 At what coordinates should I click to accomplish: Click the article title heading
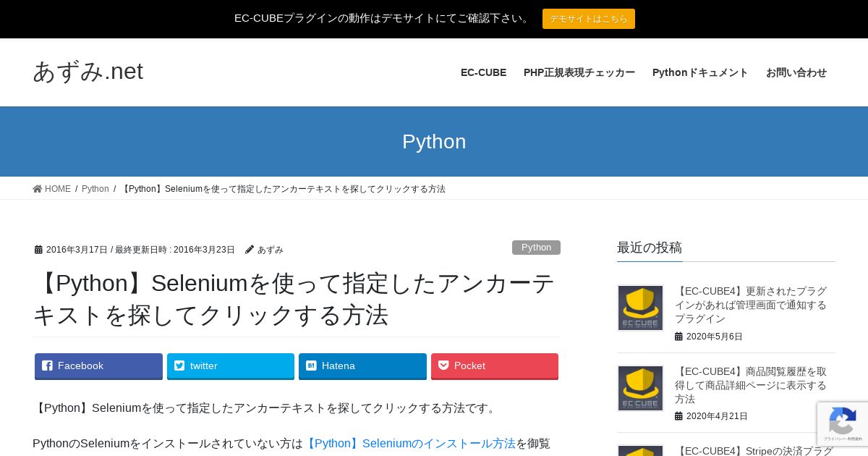click(x=295, y=299)
